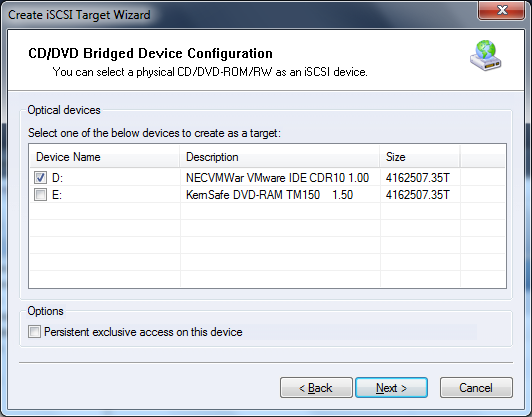Sort by Device Name column header
This screenshot has width=532, height=417.
[x=104, y=157]
